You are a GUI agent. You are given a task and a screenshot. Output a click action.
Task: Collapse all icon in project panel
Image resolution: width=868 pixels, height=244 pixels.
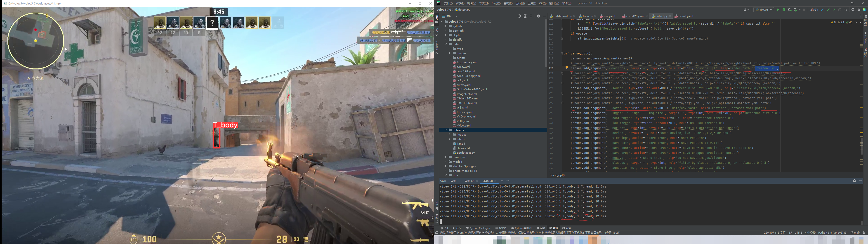pos(531,16)
